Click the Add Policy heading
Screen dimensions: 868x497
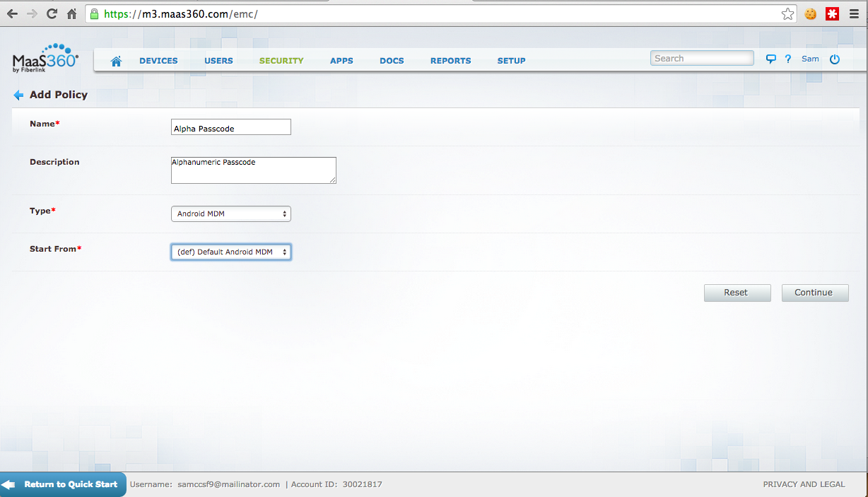pyautogui.click(x=59, y=95)
